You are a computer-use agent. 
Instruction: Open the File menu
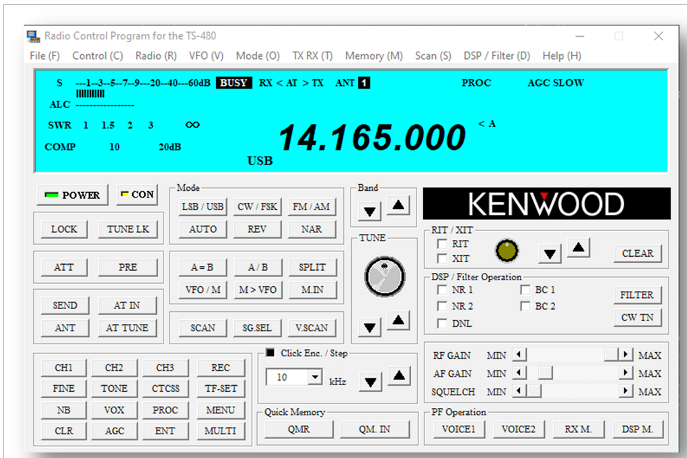click(x=45, y=56)
